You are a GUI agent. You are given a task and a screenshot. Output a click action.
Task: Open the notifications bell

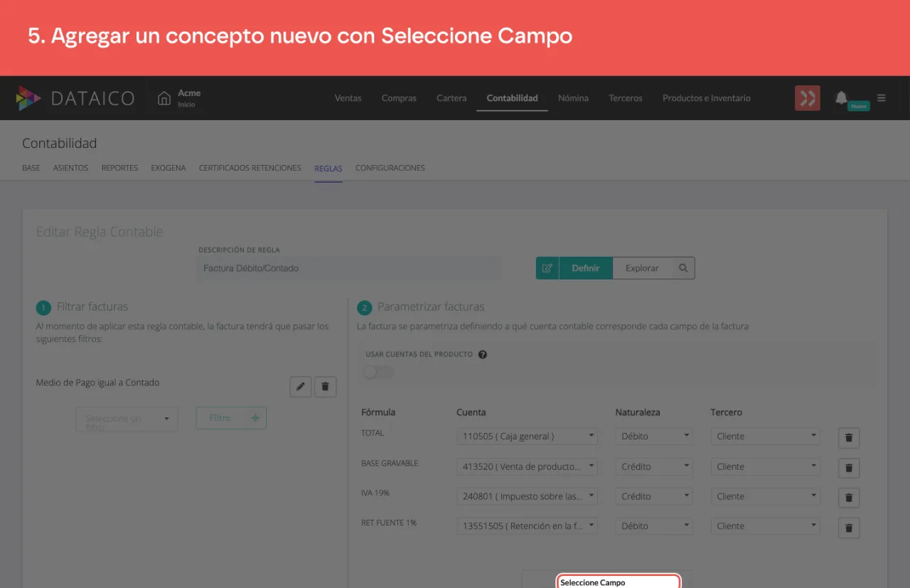click(842, 97)
